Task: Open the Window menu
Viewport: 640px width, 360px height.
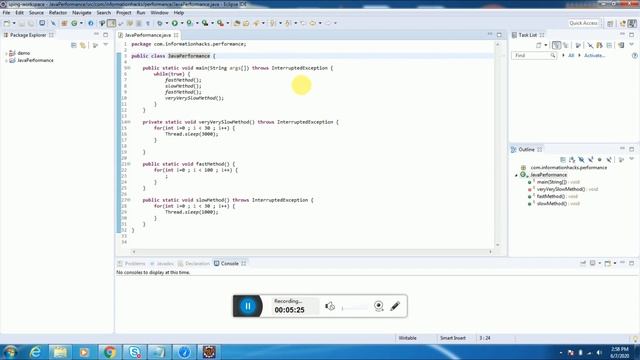Action: pyautogui.click(x=159, y=13)
